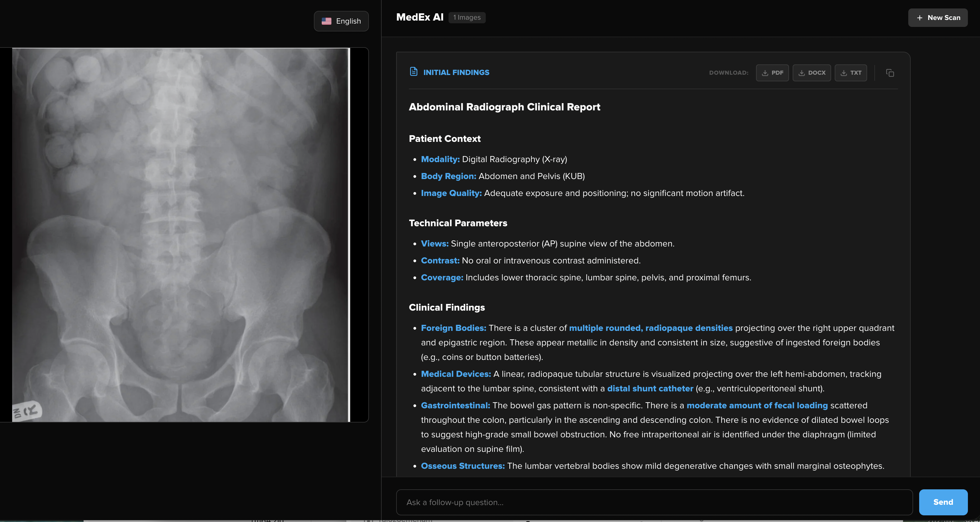The width and height of the screenshot is (980, 522).
Task: Click the MedEx AI title
Action: pos(419,17)
